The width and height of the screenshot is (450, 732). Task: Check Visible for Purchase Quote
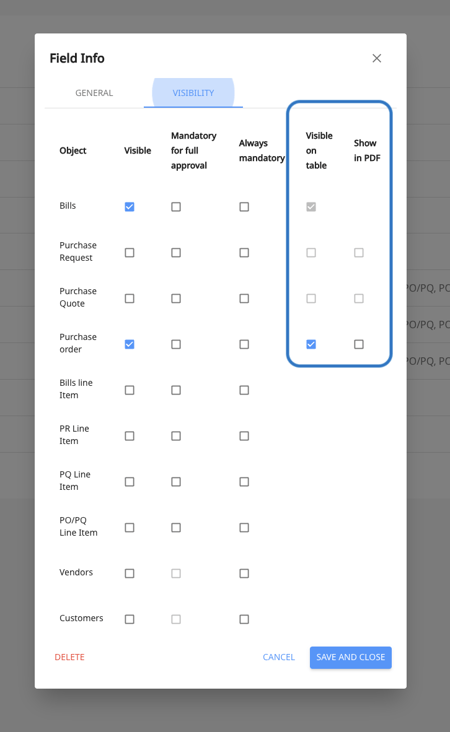point(129,298)
